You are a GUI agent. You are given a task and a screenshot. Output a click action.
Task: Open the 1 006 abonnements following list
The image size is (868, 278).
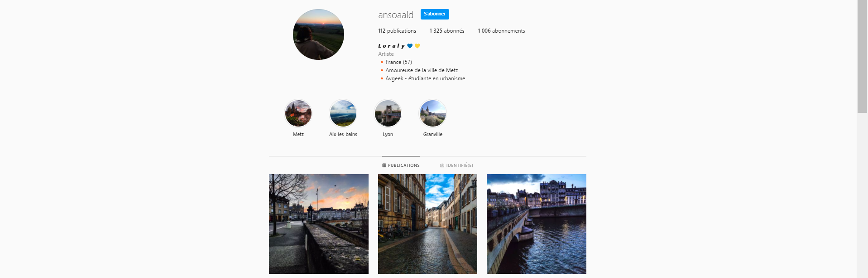click(x=501, y=31)
